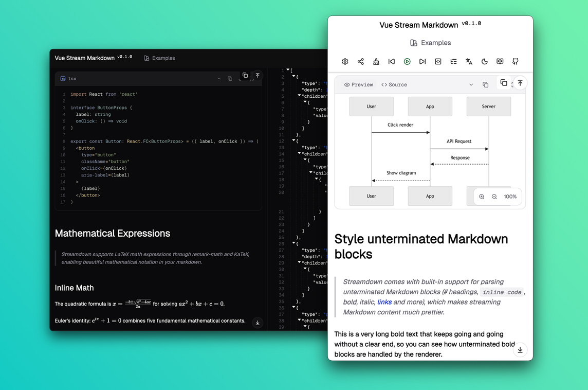Screen dimensions: 588x390
Task: Click code line 'import React from react'
Action: pos(104,94)
